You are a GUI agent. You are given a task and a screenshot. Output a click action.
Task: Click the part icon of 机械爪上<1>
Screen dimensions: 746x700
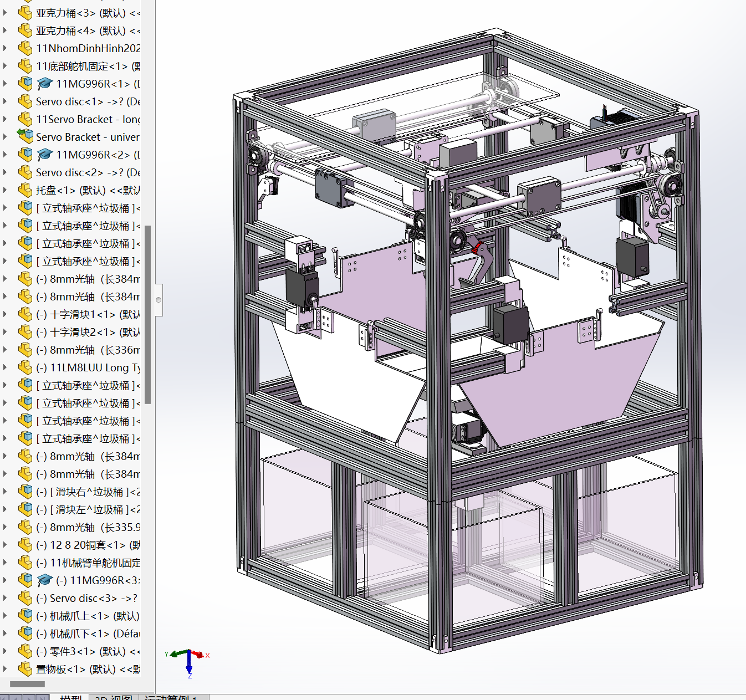click(x=25, y=616)
